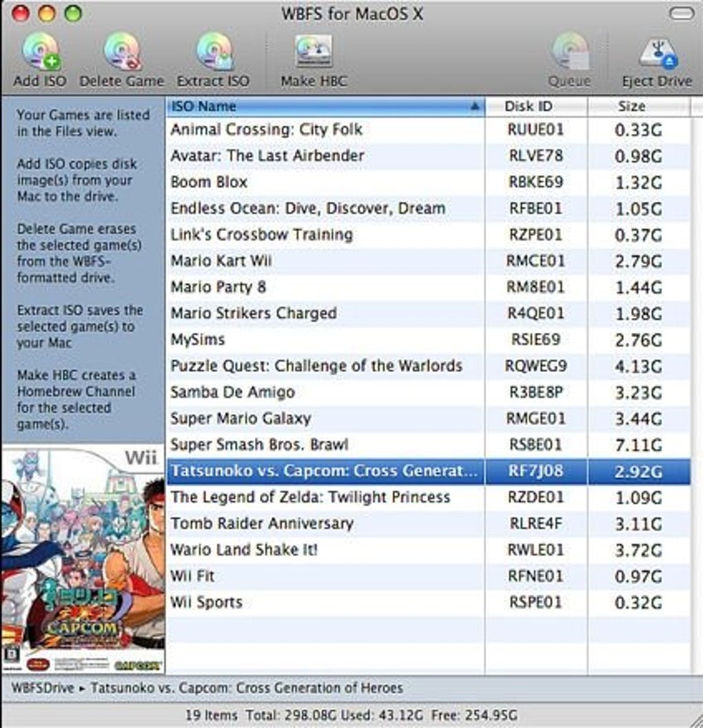Click Disk ID RF7J08 cell
The image size is (703, 728).
coord(536,472)
